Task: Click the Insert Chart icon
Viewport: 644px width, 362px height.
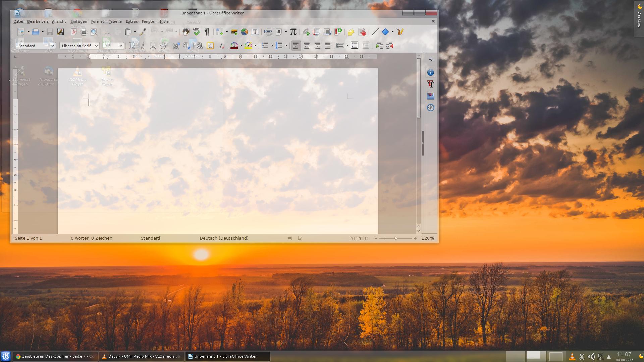Action: coord(245,32)
